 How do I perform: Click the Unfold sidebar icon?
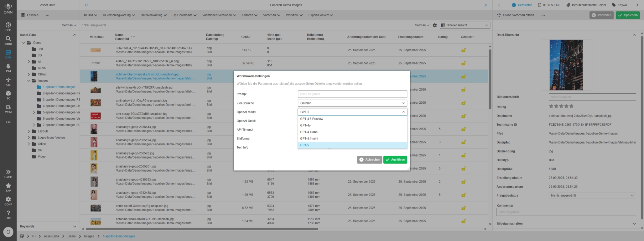point(8,174)
